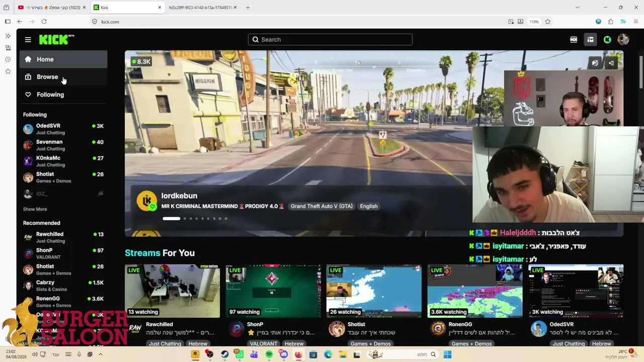Image resolution: width=644 pixels, height=362 pixels.
Task: Reload the kick.com page
Action: coord(44,22)
